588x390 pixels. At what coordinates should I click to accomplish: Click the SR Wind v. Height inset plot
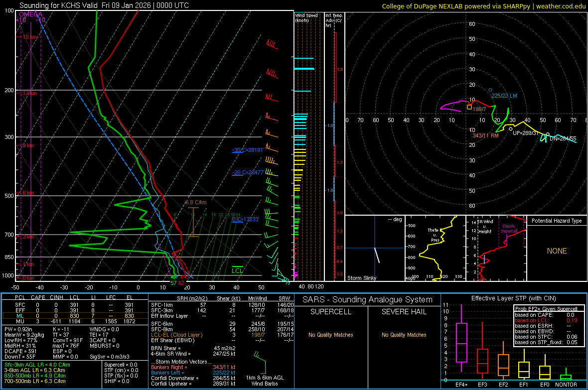(496, 248)
